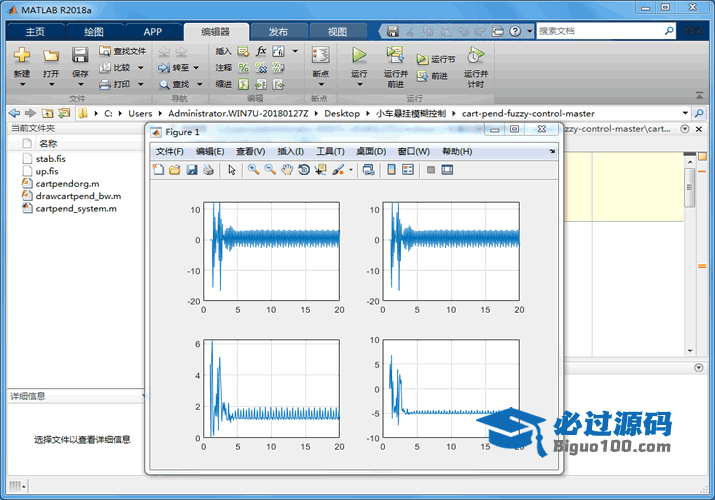Toggle the Zoom In tool in Figure 1
The height and width of the screenshot is (500, 715).
pyautogui.click(x=254, y=170)
